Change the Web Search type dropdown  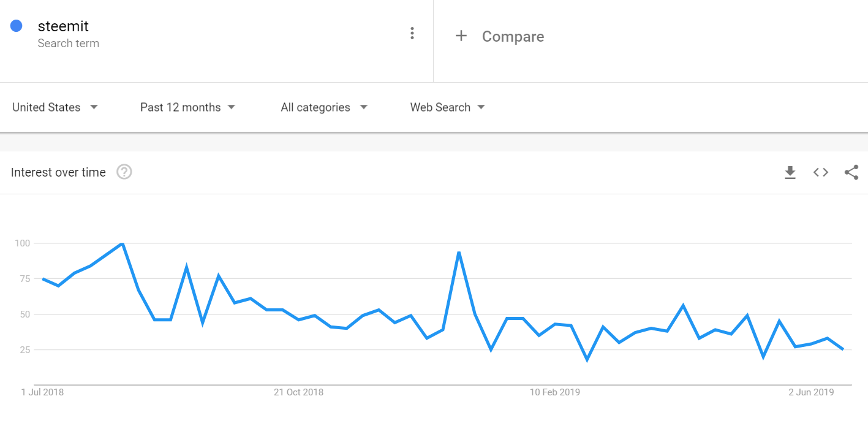tap(448, 107)
